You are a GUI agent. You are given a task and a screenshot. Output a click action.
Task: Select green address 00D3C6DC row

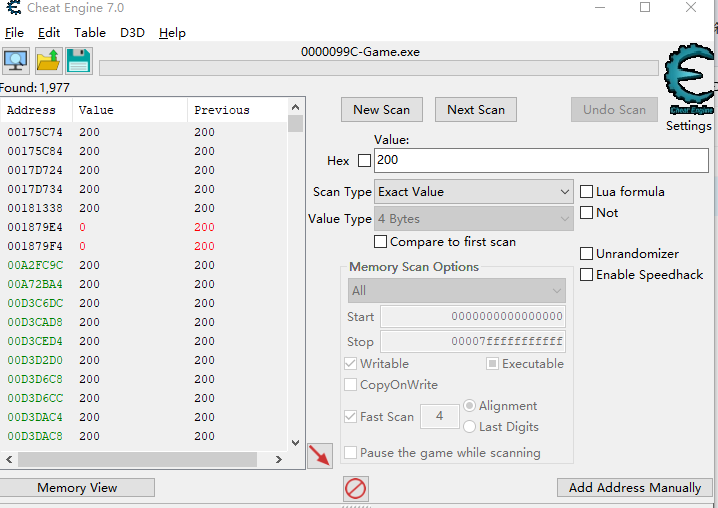pyautogui.click(x=144, y=303)
